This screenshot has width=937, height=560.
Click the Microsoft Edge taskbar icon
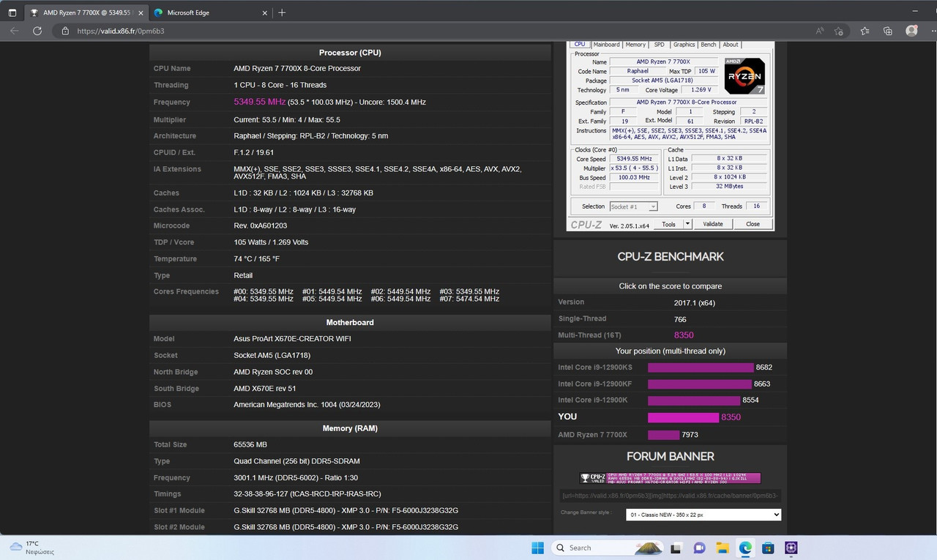[745, 548]
